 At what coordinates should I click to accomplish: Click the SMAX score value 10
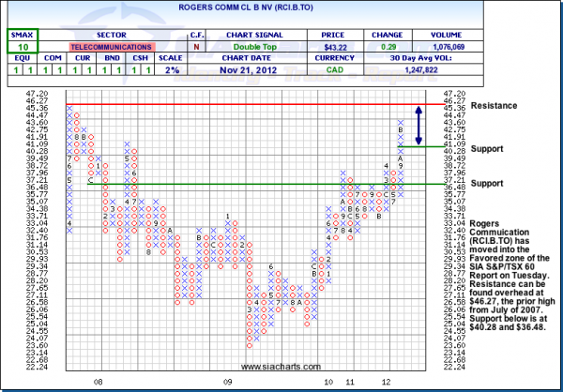tap(20, 46)
